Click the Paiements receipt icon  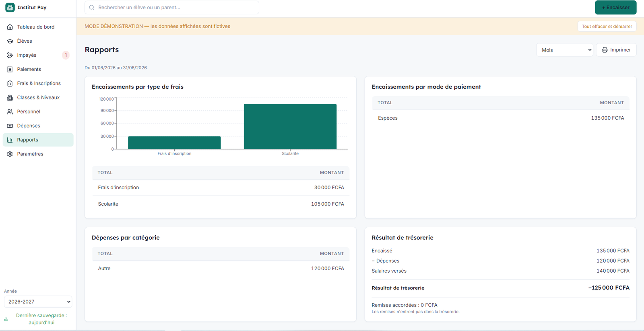(10, 69)
